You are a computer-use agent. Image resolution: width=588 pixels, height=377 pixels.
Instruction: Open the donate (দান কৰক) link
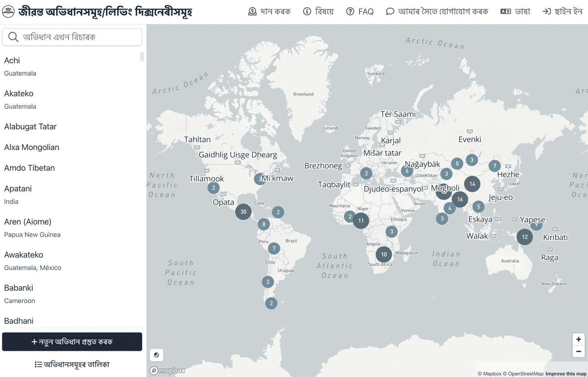[269, 12]
